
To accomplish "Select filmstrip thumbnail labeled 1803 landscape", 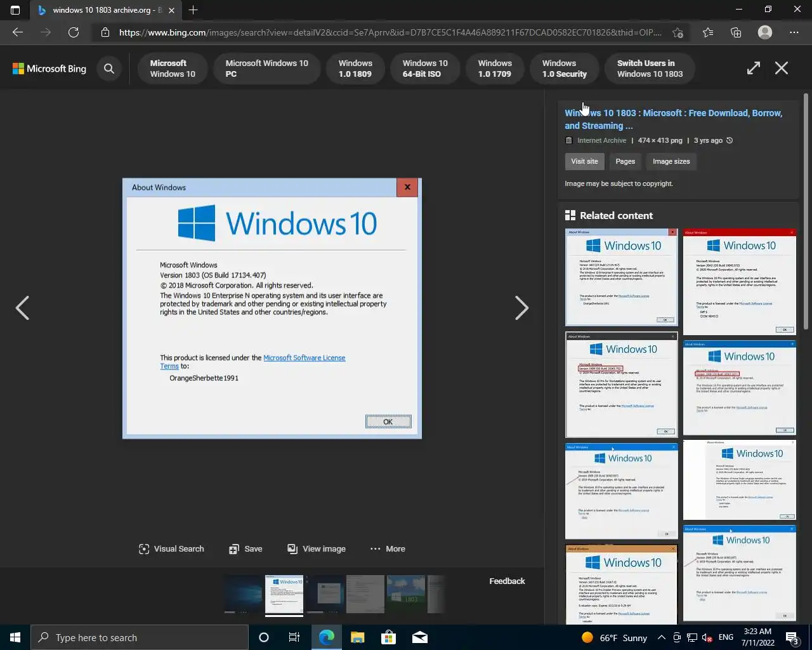I will pyautogui.click(x=406, y=594).
